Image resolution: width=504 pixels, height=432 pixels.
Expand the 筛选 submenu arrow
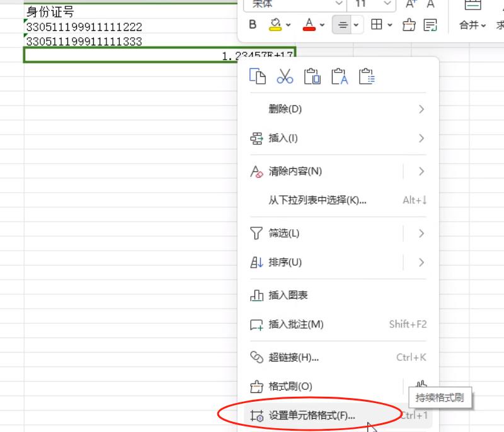click(x=421, y=233)
